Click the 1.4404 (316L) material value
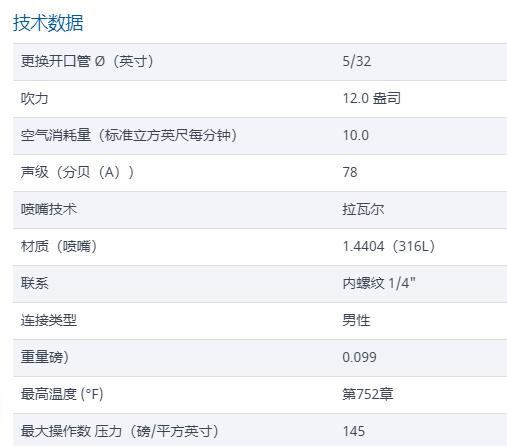The height and width of the screenshot is (446, 507). coord(389,246)
